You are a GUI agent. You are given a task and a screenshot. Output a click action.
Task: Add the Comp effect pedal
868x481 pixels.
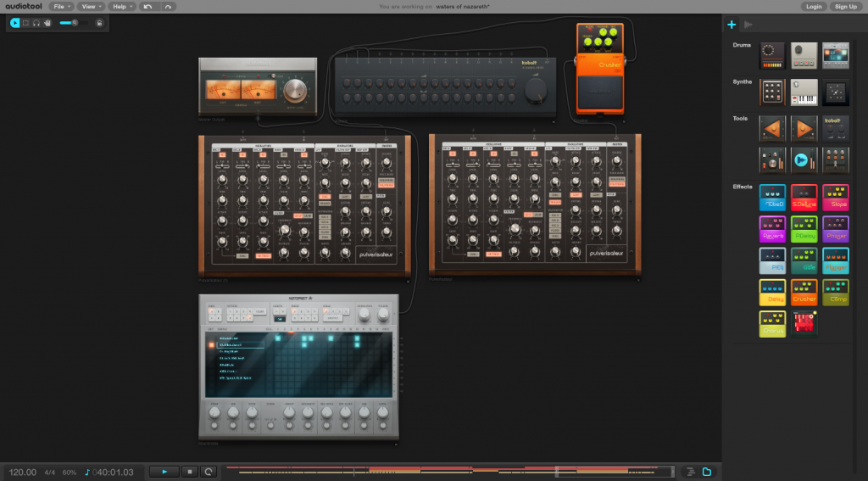click(x=835, y=292)
